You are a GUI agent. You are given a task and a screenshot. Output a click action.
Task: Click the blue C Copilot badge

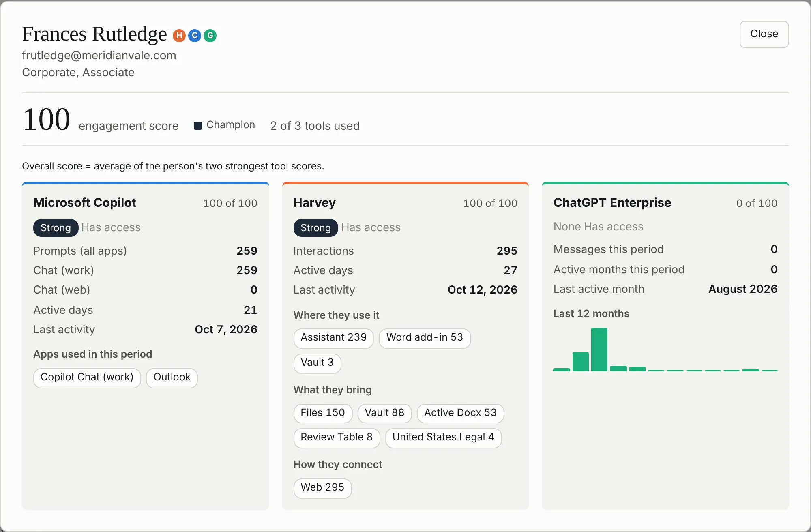pyautogui.click(x=195, y=36)
